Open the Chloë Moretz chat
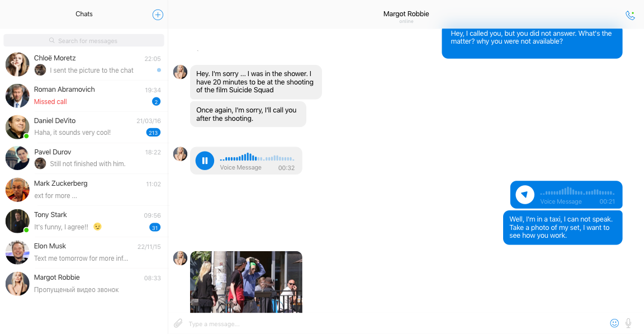Image resolution: width=644 pixels, height=334 pixels. click(x=84, y=64)
